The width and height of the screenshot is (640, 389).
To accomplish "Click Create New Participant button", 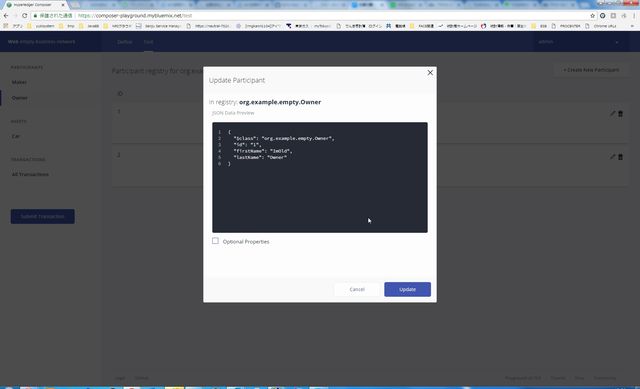I will 591,70.
